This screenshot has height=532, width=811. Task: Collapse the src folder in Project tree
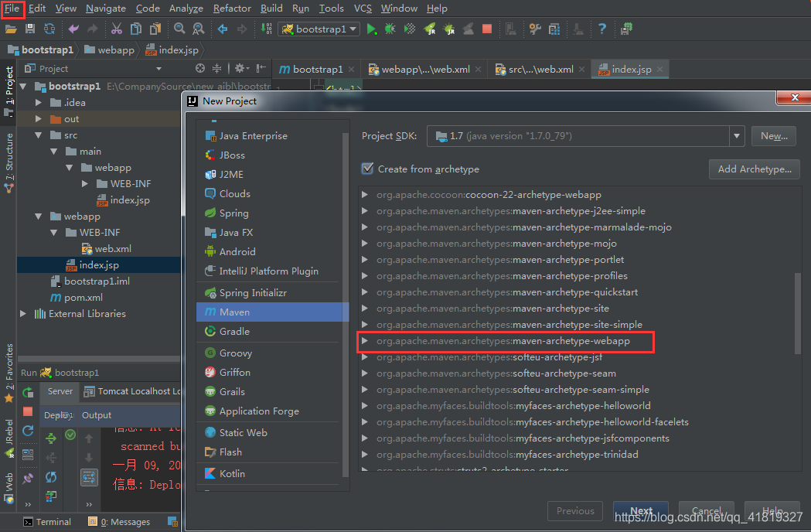tap(39, 135)
